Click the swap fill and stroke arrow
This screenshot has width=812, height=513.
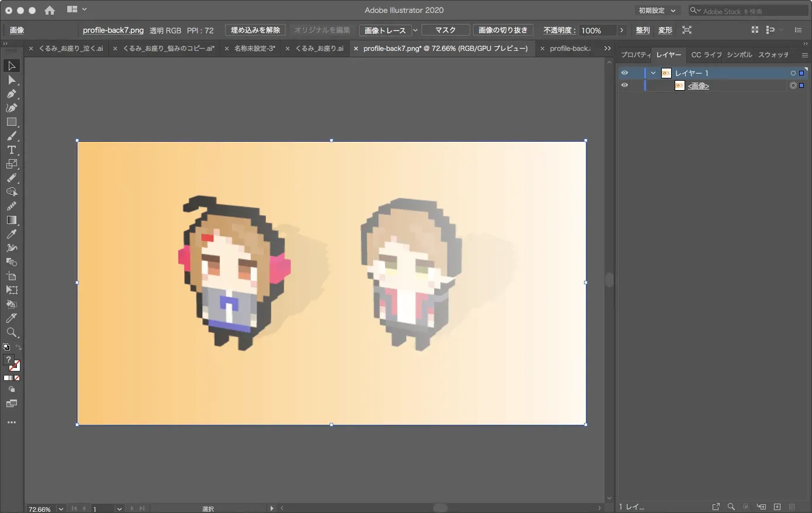(18, 347)
